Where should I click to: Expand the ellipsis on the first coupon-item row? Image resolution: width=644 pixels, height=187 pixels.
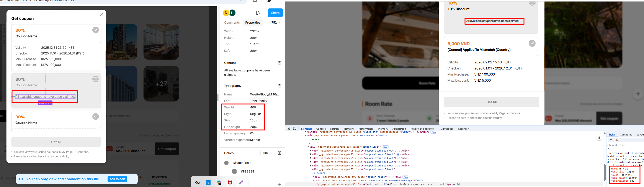(x=398, y=151)
